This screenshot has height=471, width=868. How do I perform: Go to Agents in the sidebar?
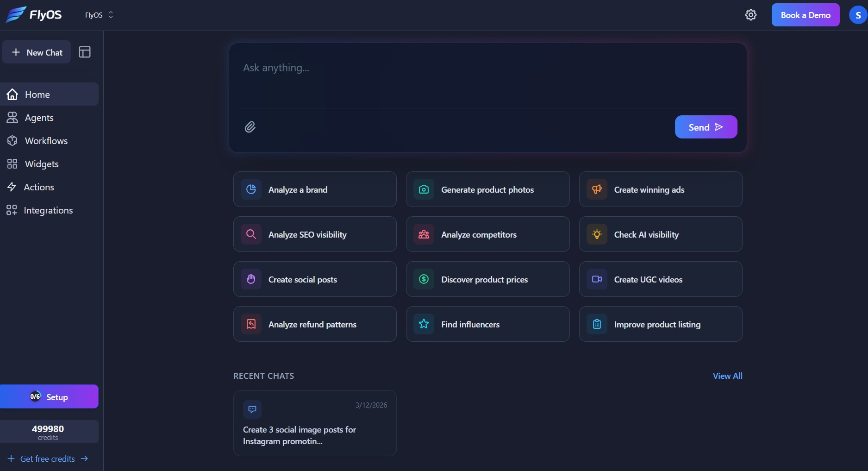point(49,118)
